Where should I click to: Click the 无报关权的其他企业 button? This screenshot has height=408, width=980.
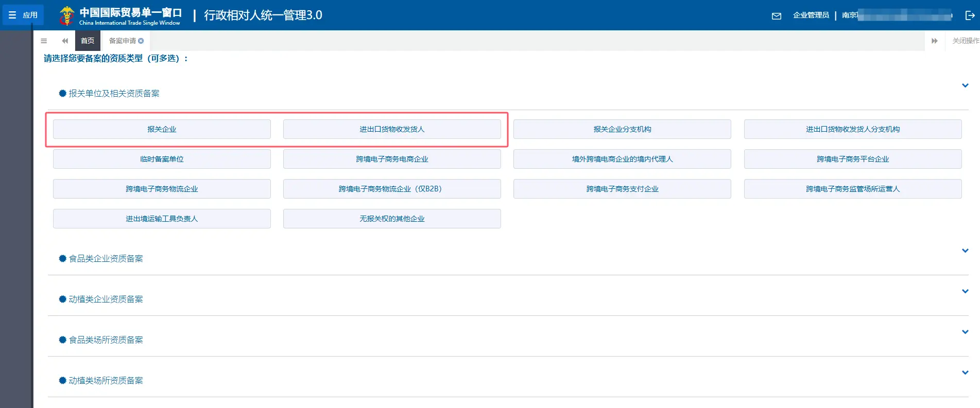click(392, 219)
